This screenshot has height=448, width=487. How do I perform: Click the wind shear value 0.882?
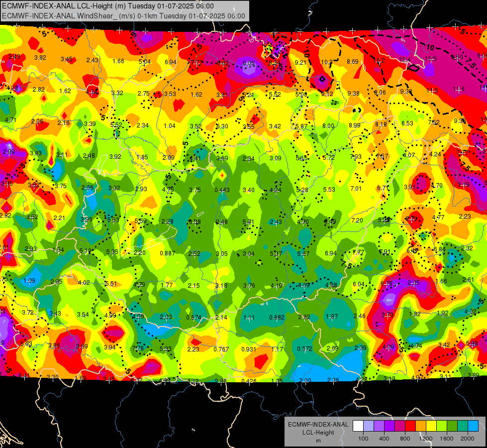coord(277,318)
